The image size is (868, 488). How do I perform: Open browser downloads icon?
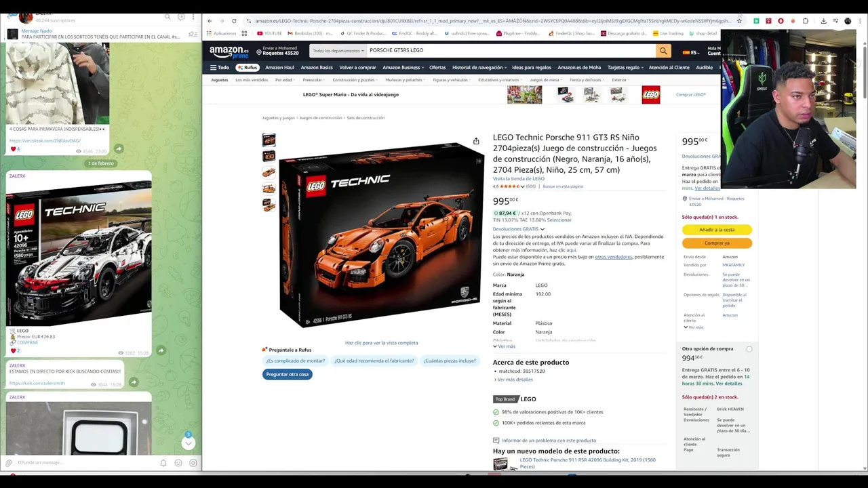[x=823, y=21]
